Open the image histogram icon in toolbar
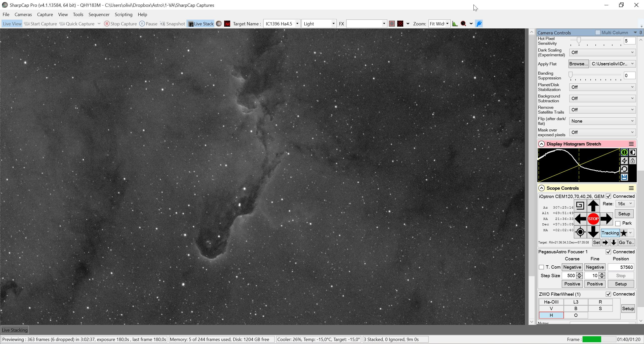 coord(455,24)
